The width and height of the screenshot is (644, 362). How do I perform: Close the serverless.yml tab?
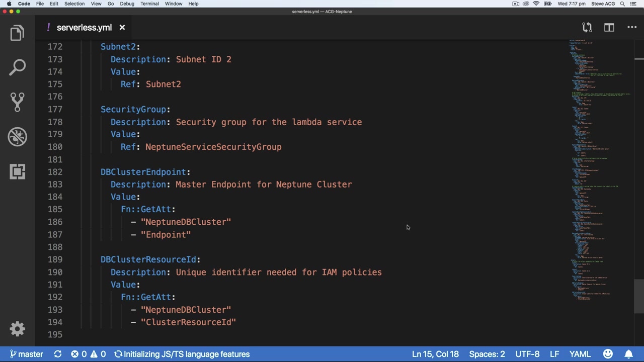pos(122,28)
